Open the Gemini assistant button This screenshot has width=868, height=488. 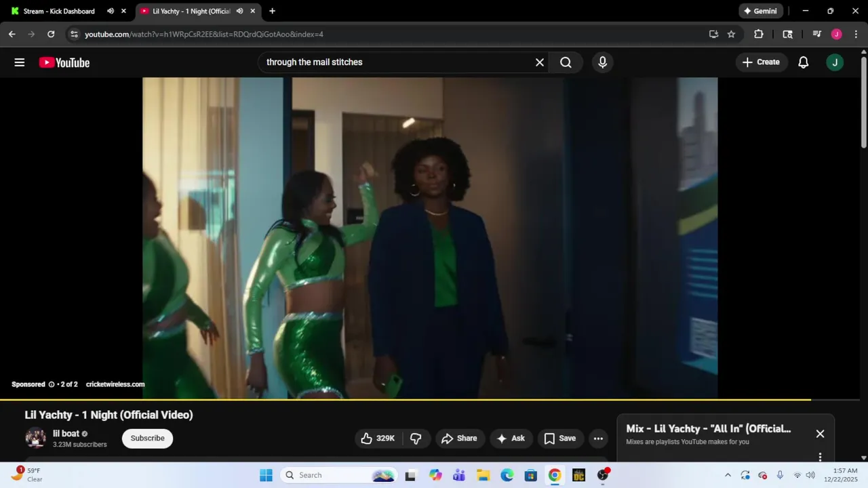(x=761, y=11)
